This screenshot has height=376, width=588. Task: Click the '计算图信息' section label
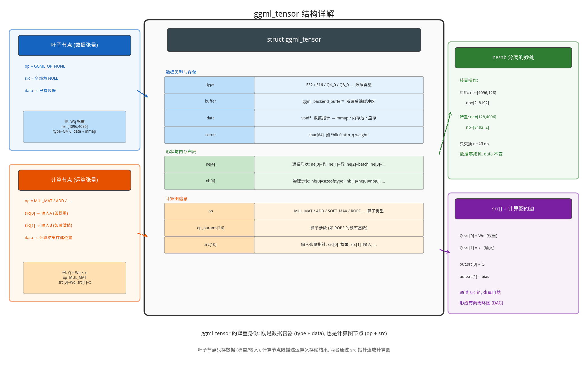tap(177, 199)
